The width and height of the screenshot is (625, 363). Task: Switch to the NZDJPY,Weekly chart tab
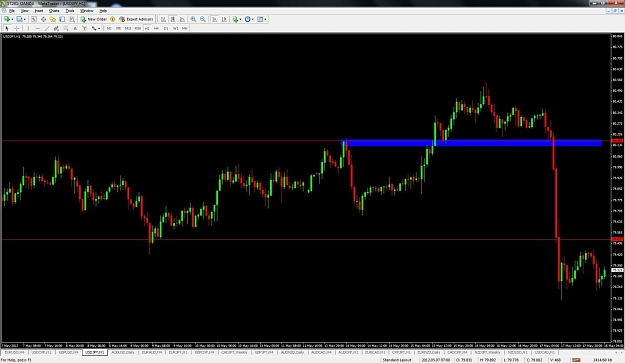tap(488, 353)
